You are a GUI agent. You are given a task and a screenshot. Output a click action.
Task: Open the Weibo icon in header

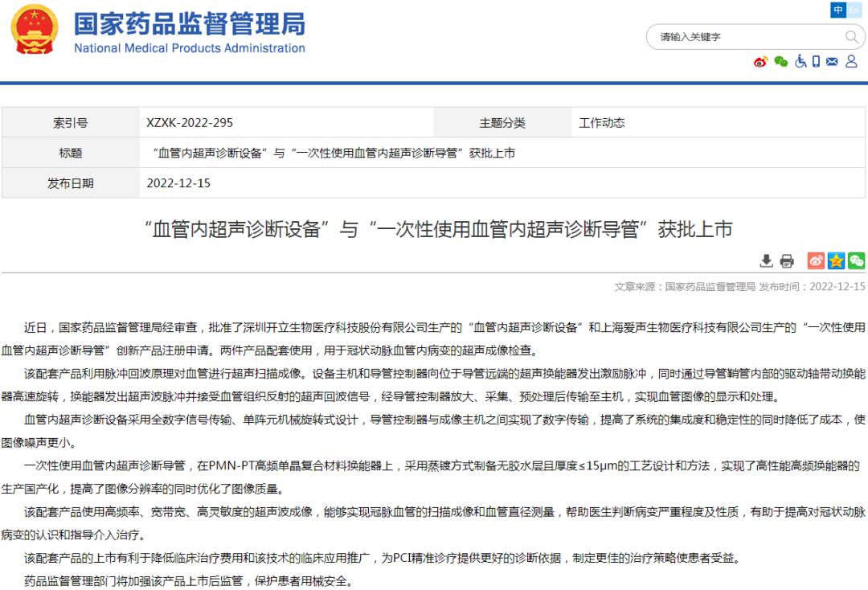[760, 61]
